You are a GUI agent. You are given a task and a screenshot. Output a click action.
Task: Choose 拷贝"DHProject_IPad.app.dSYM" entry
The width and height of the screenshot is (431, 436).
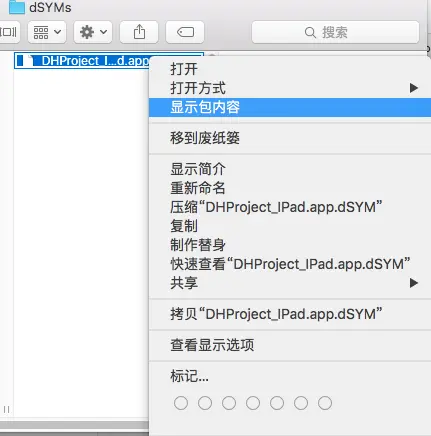point(290,314)
